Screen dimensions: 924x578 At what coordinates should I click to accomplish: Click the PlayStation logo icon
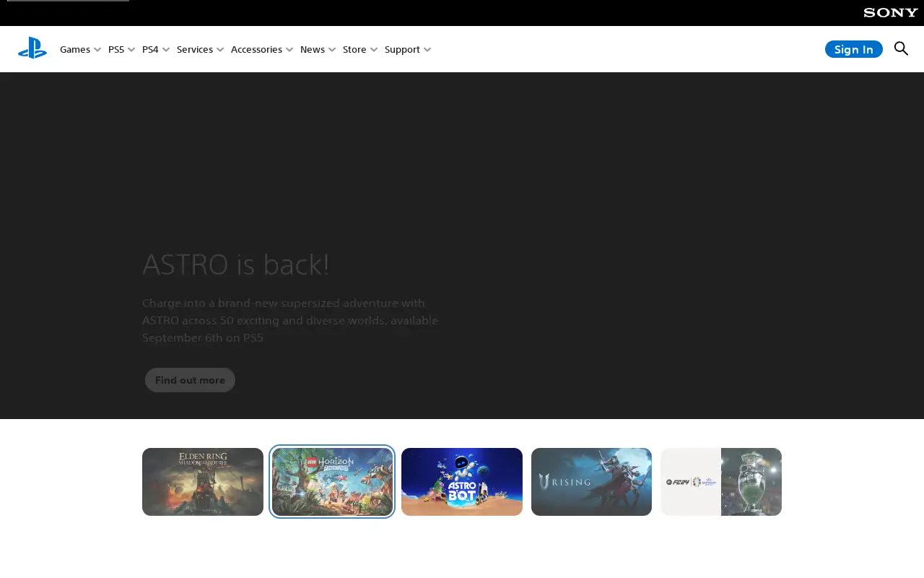[x=32, y=48]
